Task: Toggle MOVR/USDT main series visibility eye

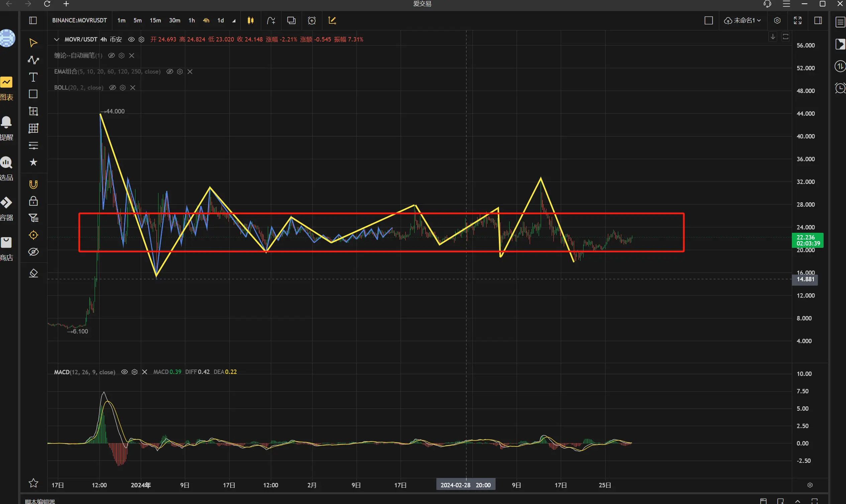Action: (131, 39)
